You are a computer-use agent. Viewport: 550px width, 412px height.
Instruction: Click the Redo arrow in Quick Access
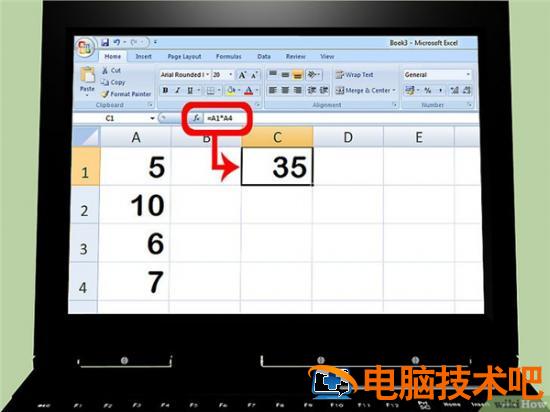click(x=135, y=42)
